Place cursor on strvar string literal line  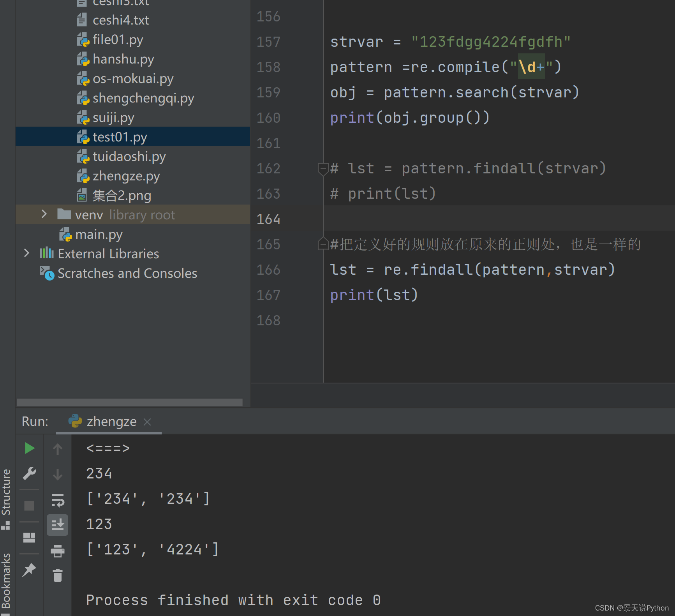pyautogui.click(x=451, y=42)
